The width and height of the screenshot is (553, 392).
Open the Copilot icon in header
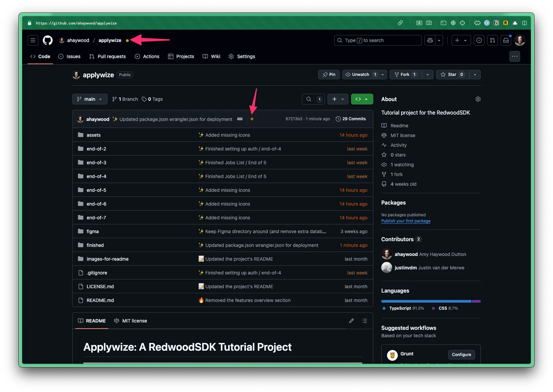pos(430,40)
